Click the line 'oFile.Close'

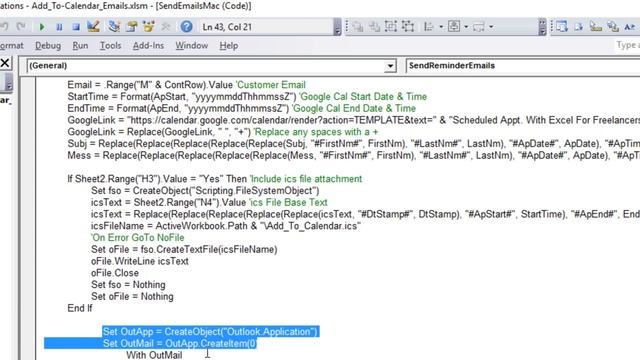click(x=115, y=273)
